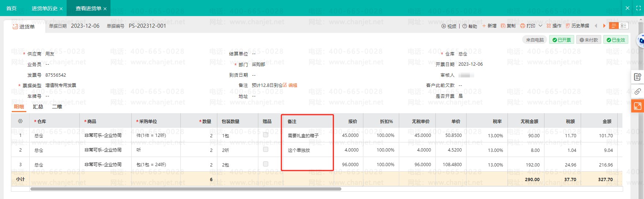Toggle 赠品 checkbox in row 3

click(266, 164)
